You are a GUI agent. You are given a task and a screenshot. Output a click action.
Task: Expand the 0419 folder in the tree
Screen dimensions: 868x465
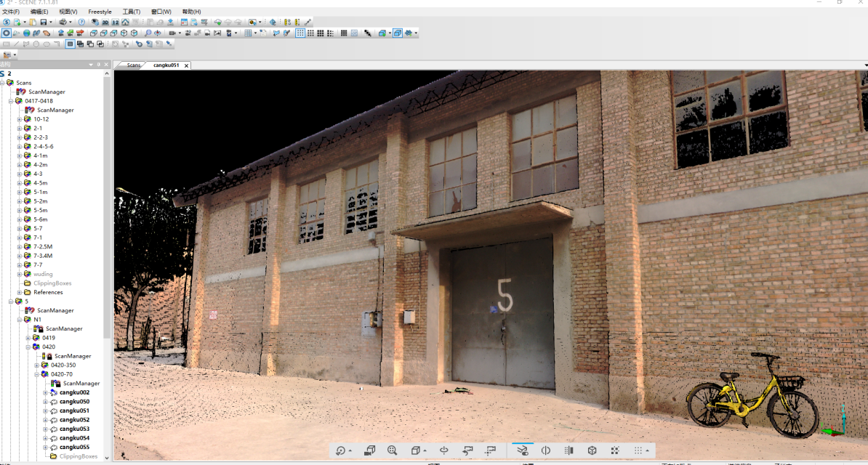[x=28, y=338]
